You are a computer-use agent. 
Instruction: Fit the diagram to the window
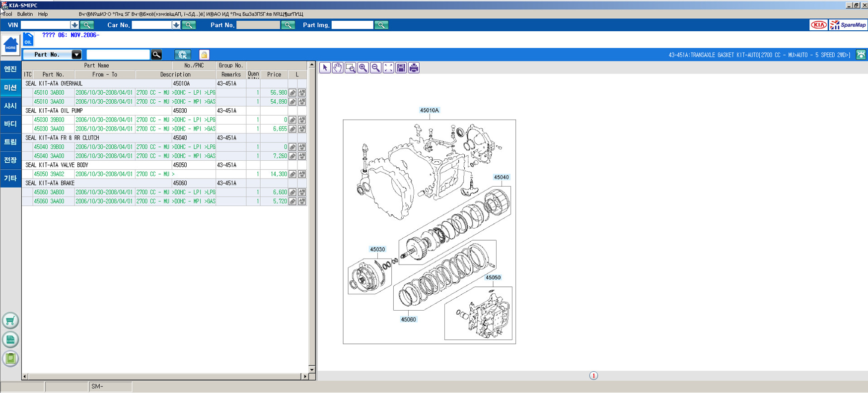pos(388,68)
